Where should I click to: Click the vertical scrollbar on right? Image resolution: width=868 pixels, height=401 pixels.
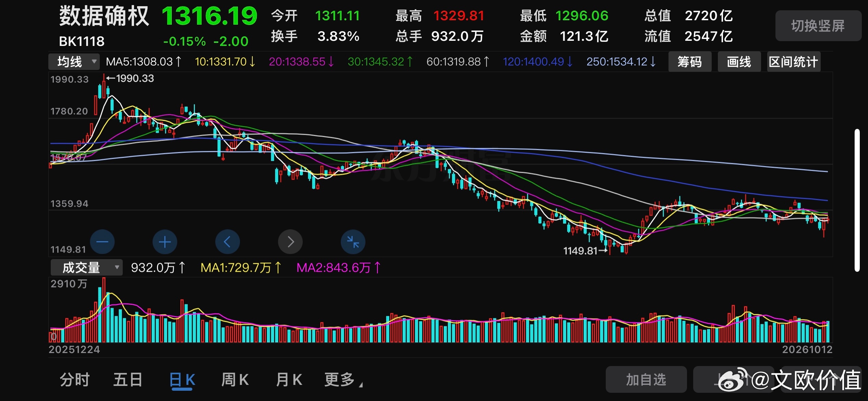tap(857, 200)
